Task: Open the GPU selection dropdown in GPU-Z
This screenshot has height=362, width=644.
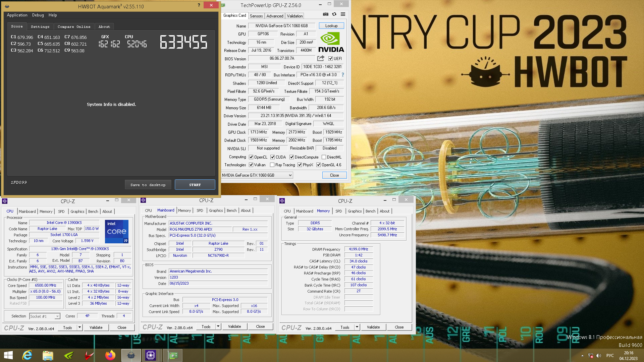Action: tap(257, 175)
